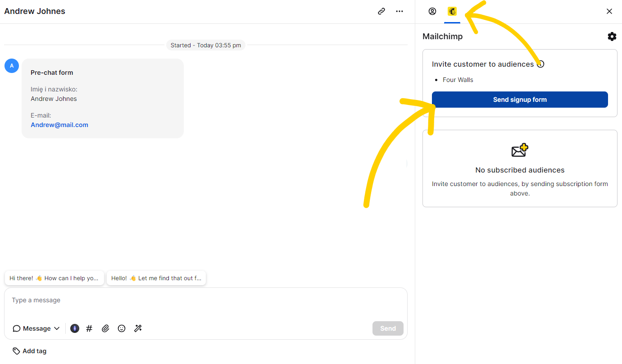This screenshot has width=622, height=364.
Task: Click the greyed-out Send button
Action: pyautogui.click(x=388, y=328)
